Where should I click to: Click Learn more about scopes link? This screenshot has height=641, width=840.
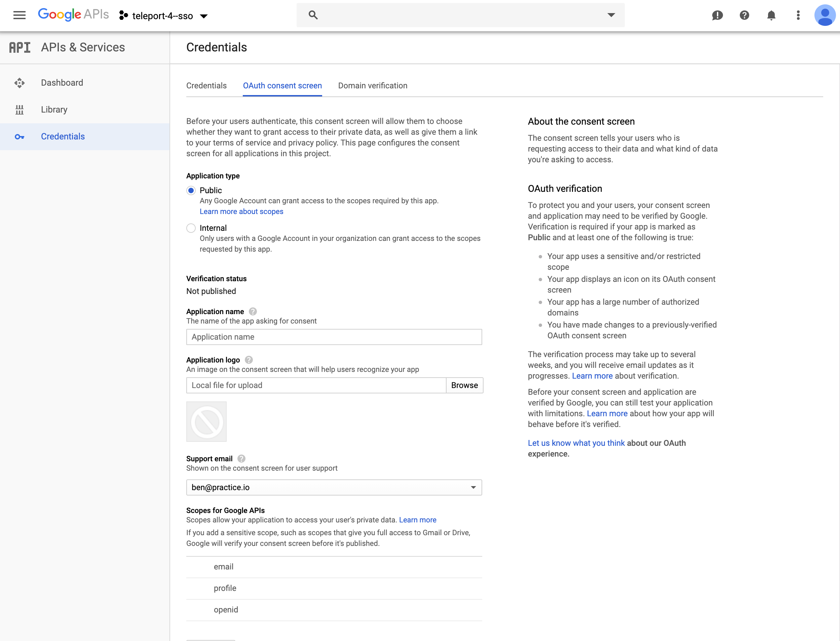[x=241, y=211]
